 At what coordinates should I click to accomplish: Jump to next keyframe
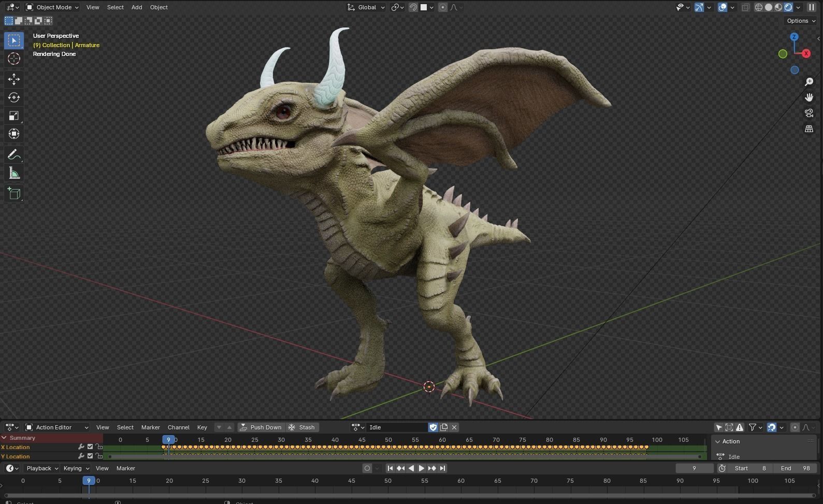click(x=431, y=468)
